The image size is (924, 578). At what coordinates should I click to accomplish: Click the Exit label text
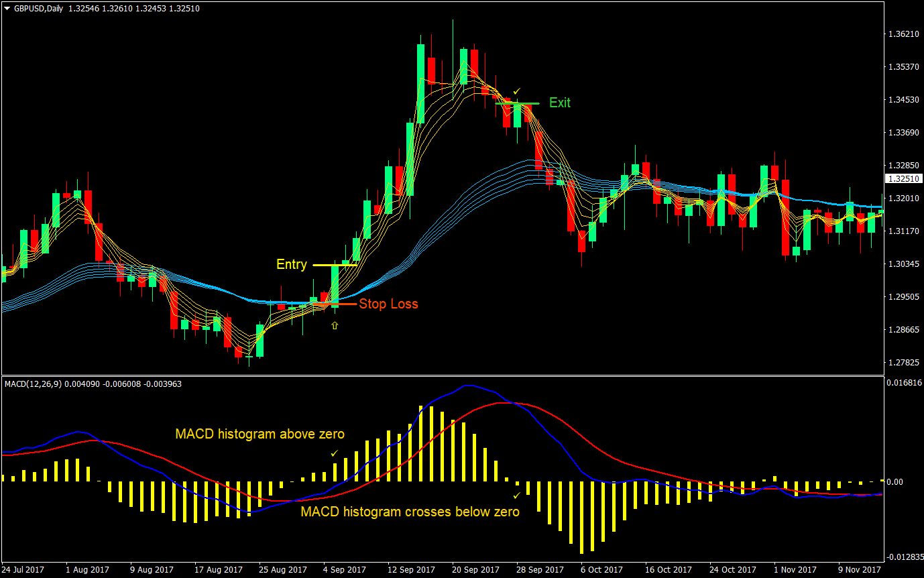pos(560,103)
